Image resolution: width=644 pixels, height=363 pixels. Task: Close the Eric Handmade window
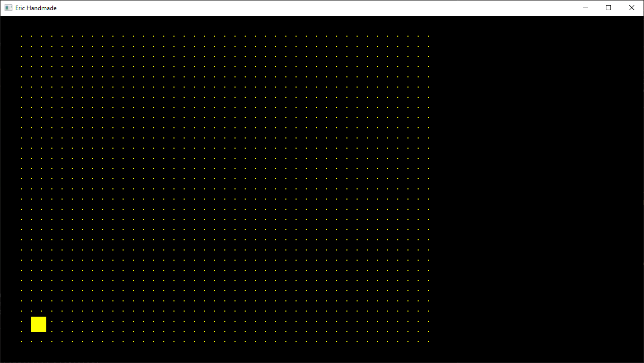[632, 8]
